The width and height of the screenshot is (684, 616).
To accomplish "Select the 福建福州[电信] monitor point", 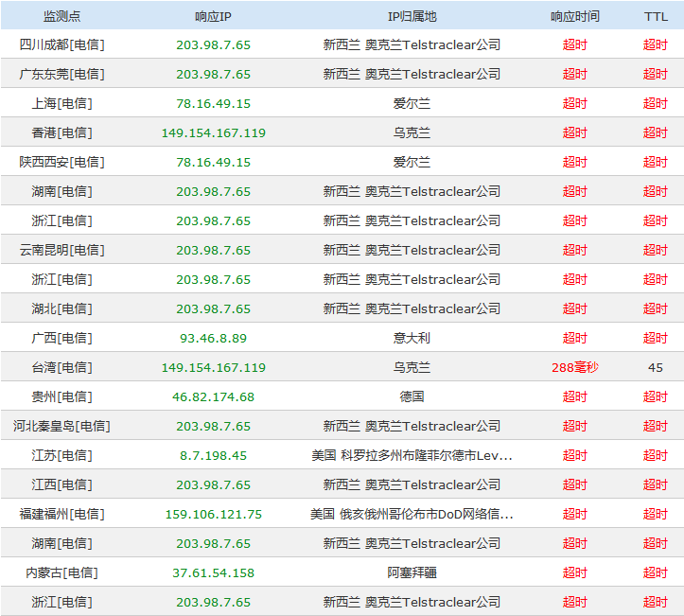I will click(x=61, y=514).
